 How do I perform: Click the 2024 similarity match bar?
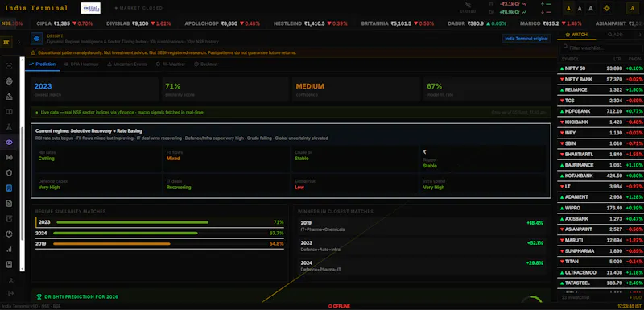coord(159,234)
